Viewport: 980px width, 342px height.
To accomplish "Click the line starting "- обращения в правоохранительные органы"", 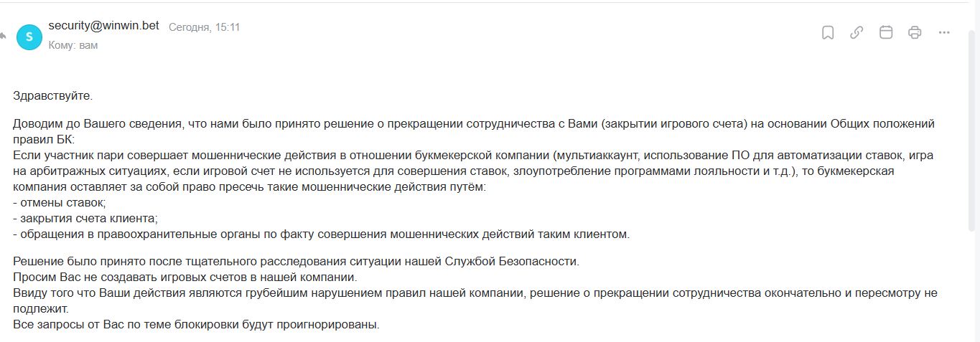I will click(x=321, y=234).
